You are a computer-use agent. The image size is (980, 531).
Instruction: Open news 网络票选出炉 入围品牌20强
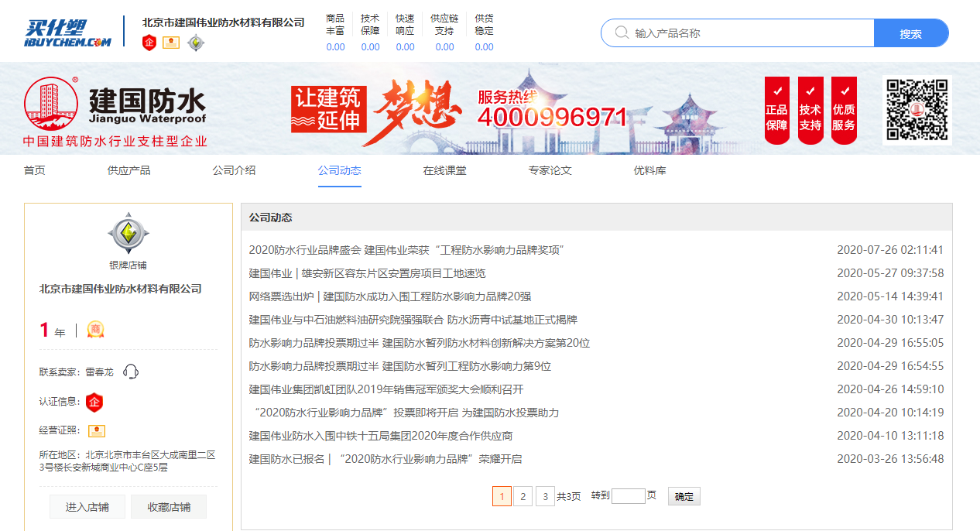click(x=389, y=296)
